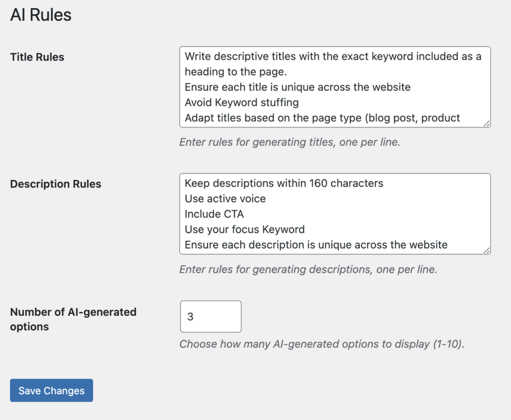Image resolution: width=511 pixels, height=420 pixels.
Task: Focus the Number of AI-generated options field
Action: tap(211, 316)
